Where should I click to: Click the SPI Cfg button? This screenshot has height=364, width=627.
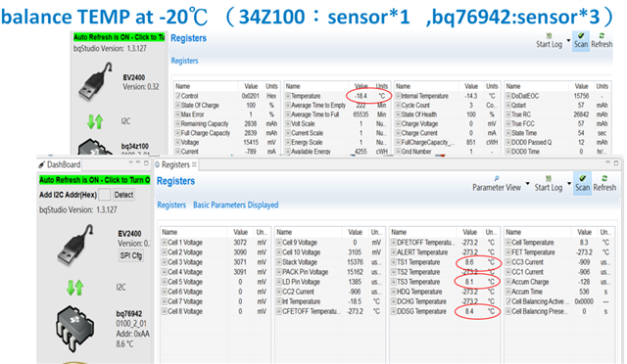click(x=130, y=255)
